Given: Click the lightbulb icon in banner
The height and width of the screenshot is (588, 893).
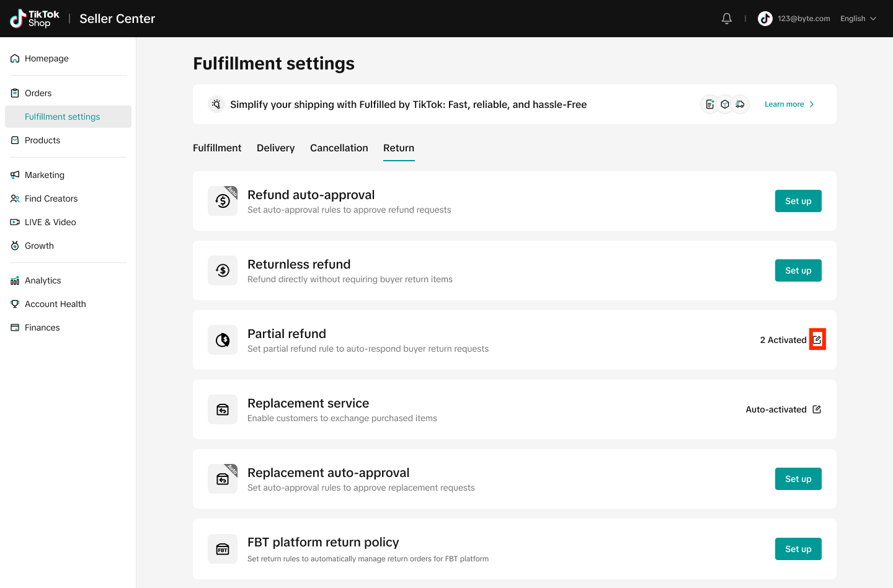Looking at the screenshot, I should [x=216, y=104].
